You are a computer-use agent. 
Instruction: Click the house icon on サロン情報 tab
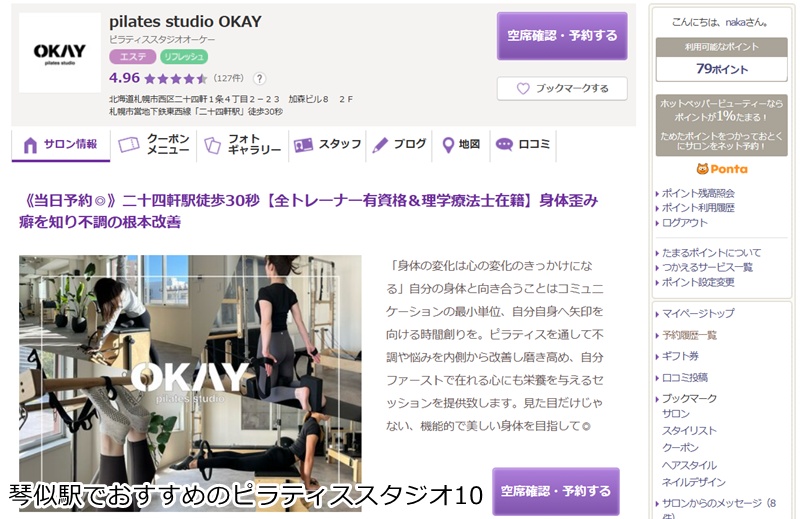[31, 145]
